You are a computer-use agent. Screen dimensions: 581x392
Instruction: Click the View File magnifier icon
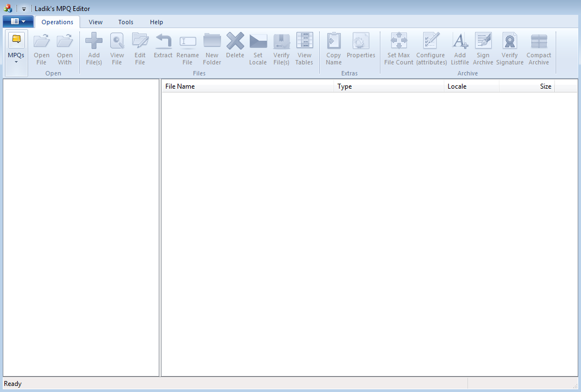[x=117, y=41]
